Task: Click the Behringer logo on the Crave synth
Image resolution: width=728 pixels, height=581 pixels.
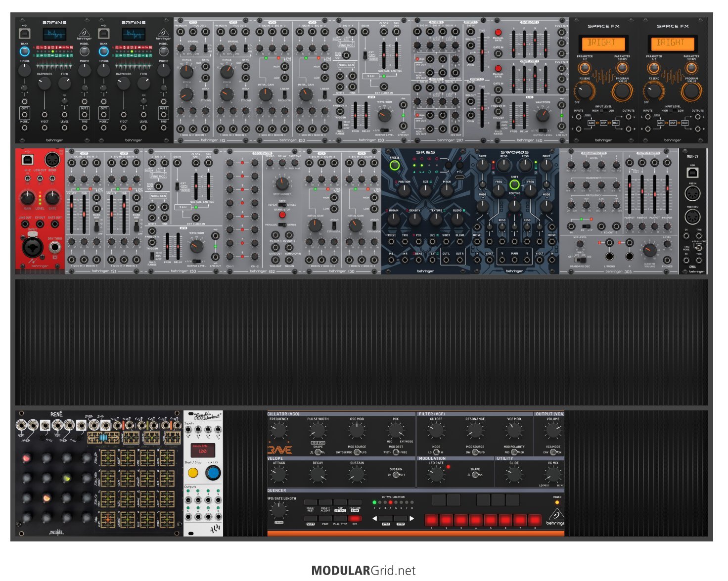Action: (556, 518)
